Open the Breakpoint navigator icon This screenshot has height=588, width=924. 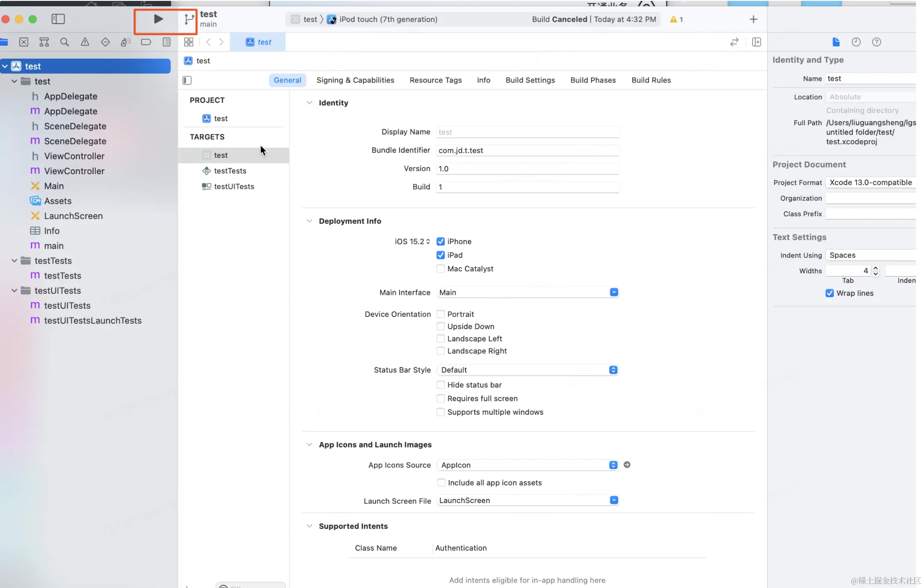[146, 42]
